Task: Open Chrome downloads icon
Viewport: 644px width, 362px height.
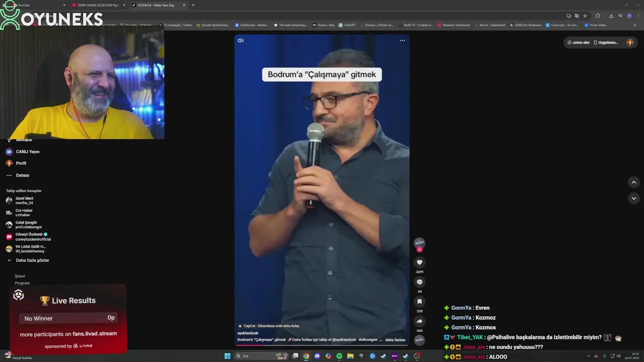Action: (x=611, y=16)
